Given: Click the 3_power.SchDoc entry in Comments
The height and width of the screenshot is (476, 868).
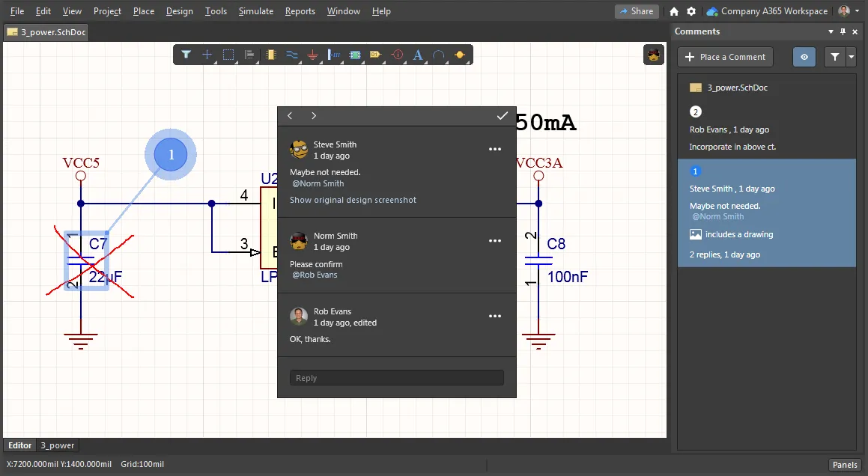Looking at the screenshot, I should 738,88.
